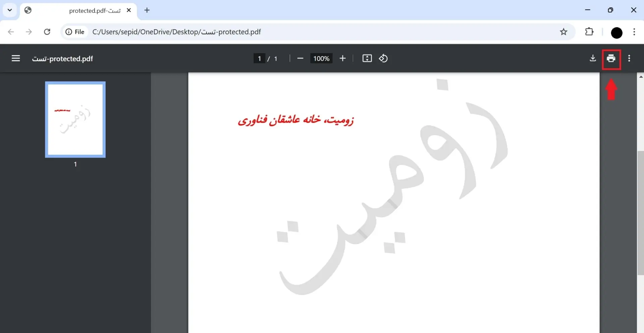
Task: Click the تست-protected.pdf title in toolbar
Action: [62, 59]
